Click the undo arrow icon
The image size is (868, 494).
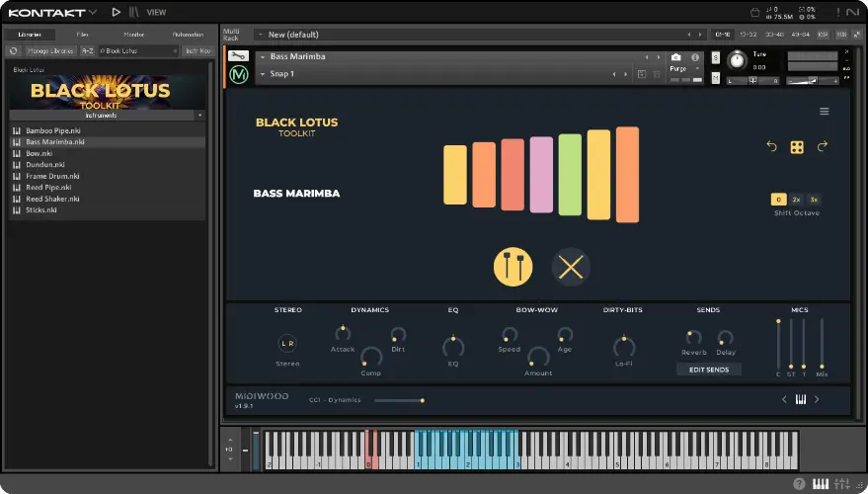tap(772, 147)
